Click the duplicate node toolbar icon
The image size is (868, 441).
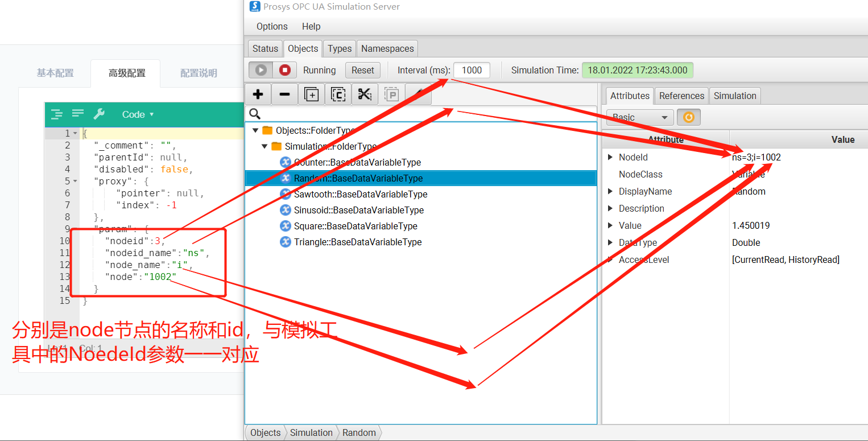click(311, 94)
